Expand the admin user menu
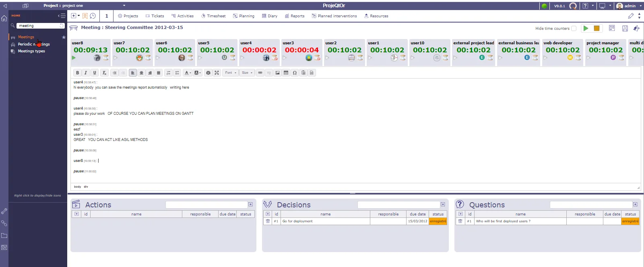This screenshot has width=644, height=267. [x=640, y=6]
